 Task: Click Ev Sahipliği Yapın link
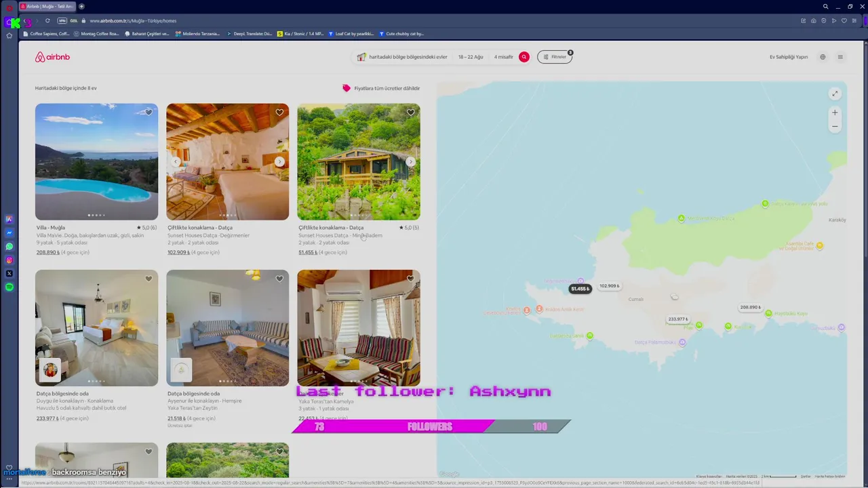point(789,57)
